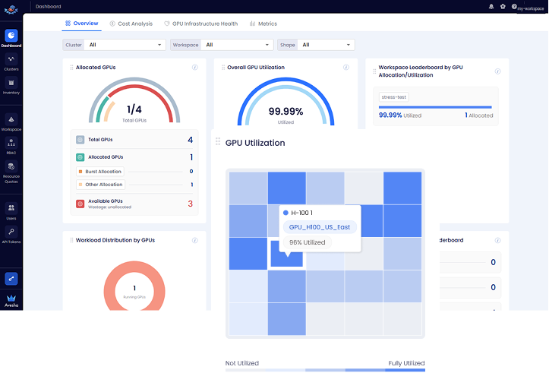The width and height of the screenshot is (549, 392).
Task: Open the Shape filter dropdown
Action: (326, 45)
